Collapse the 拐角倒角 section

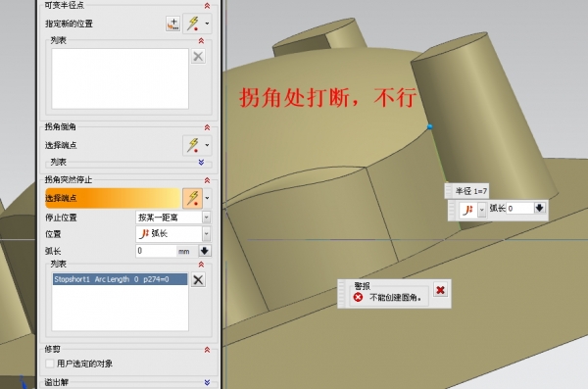pyautogui.click(x=207, y=127)
